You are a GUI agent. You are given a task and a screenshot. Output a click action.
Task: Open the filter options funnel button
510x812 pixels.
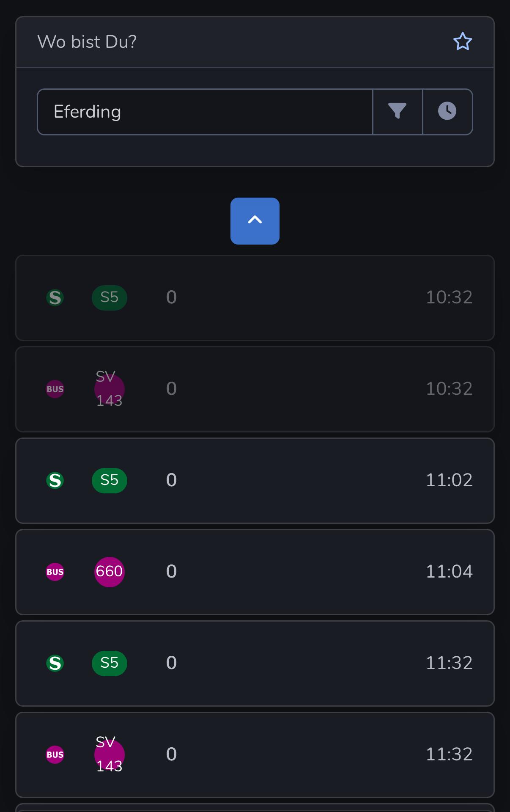(x=398, y=112)
